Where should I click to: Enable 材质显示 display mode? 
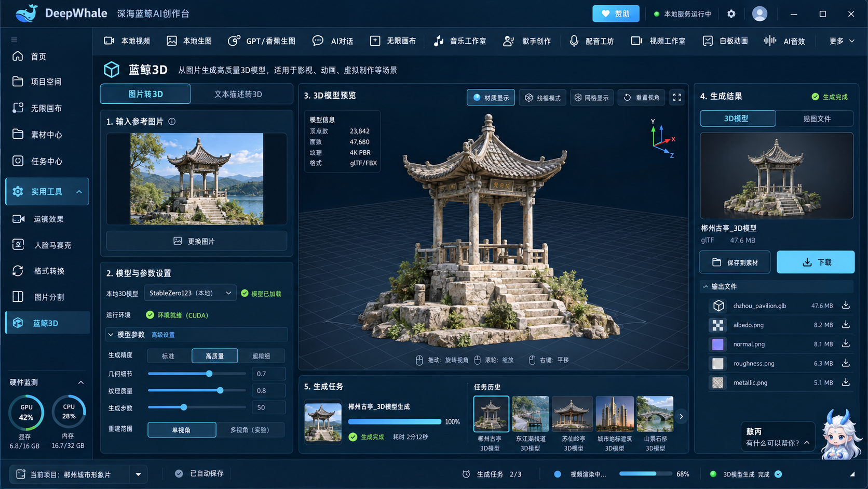[491, 98]
